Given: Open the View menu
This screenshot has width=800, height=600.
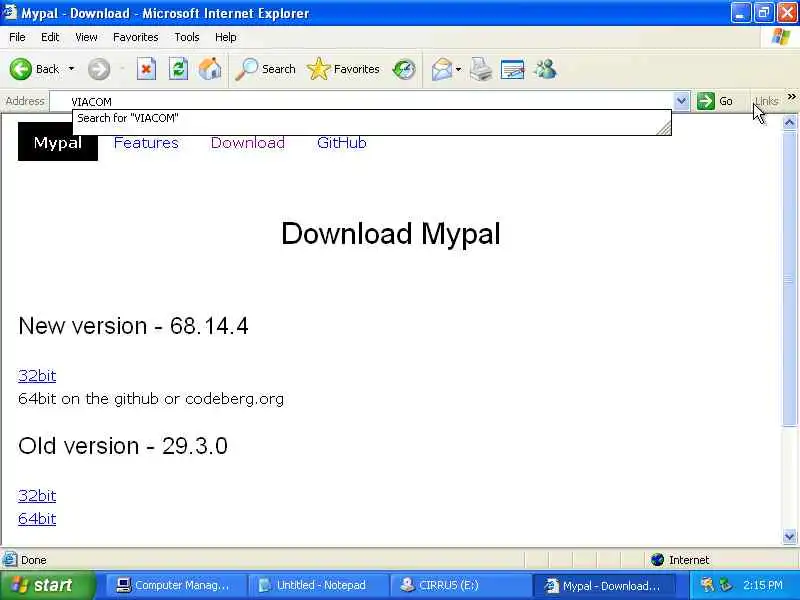Looking at the screenshot, I should click(x=86, y=37).
